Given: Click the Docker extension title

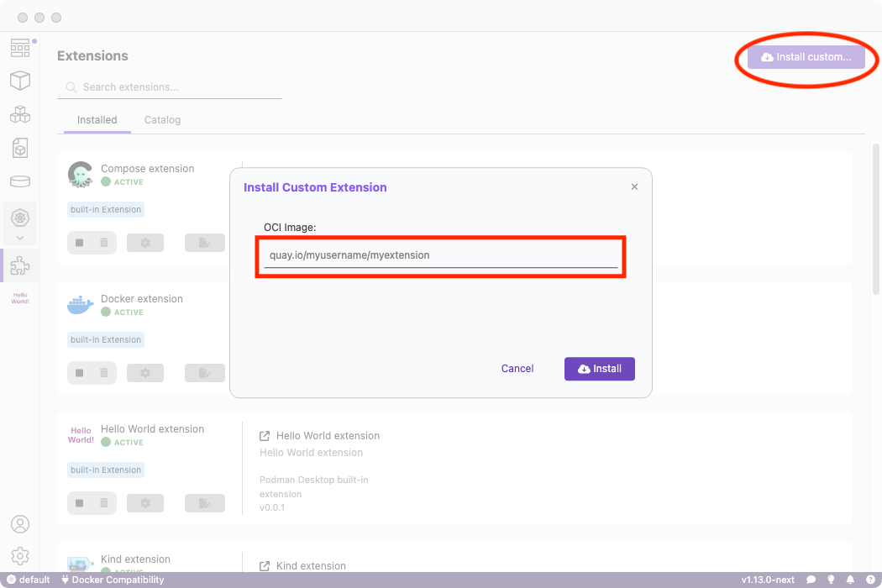Looking at the screenshot, I should pos(142,299).
